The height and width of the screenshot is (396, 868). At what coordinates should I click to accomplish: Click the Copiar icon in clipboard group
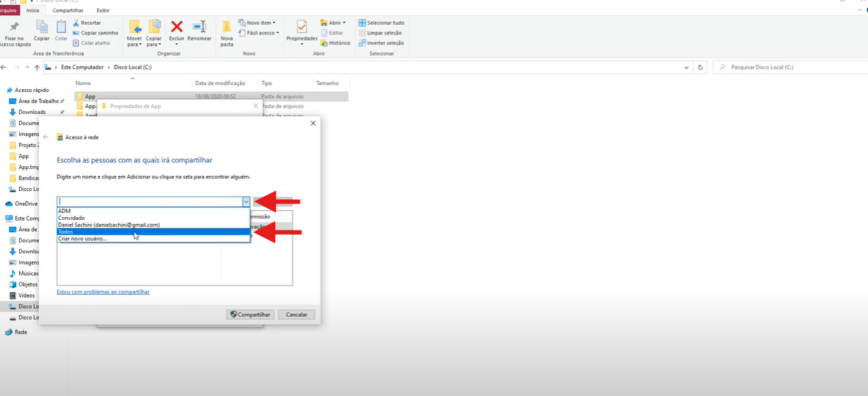tap(42, 27)
